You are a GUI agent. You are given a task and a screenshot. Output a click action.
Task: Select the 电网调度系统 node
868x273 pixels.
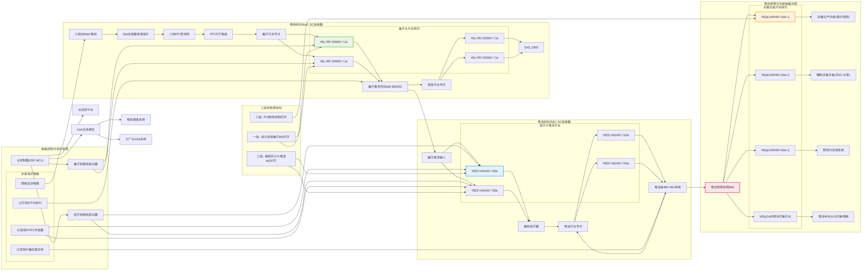(136, 120)
